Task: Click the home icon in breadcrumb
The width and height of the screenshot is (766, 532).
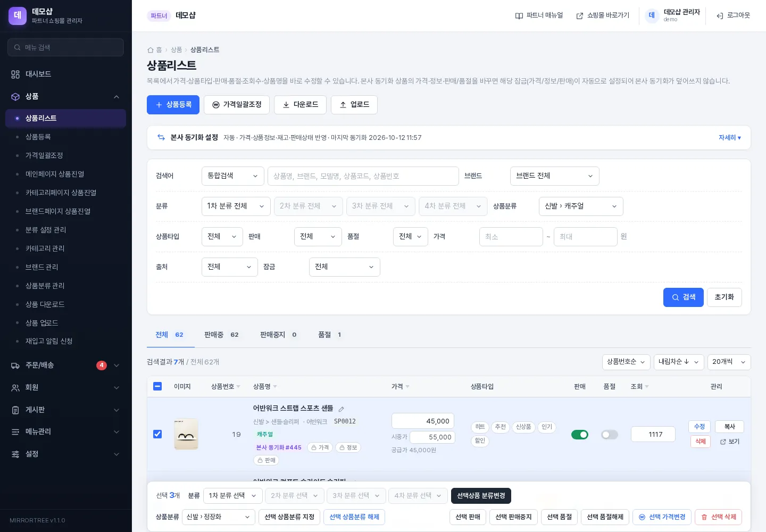Action: tap(150, 50)
